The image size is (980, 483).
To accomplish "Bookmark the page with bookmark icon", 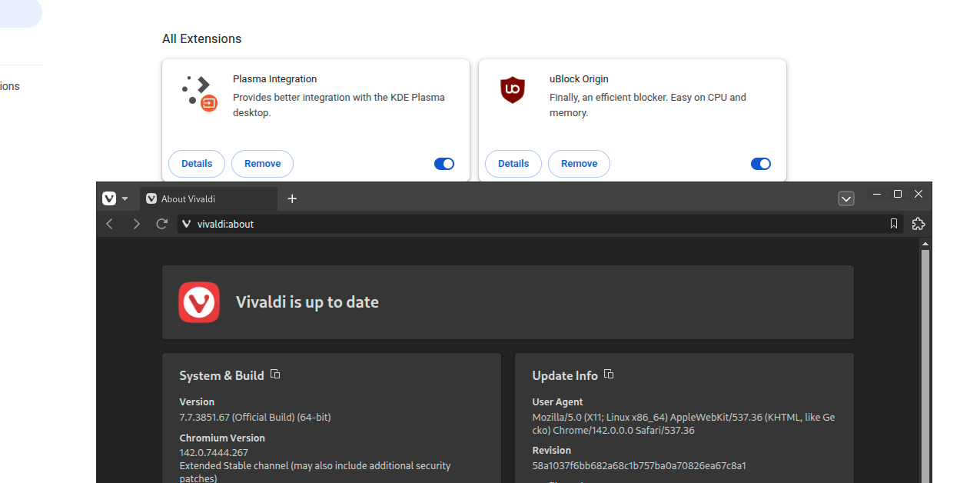I will [x=894, y=224].
